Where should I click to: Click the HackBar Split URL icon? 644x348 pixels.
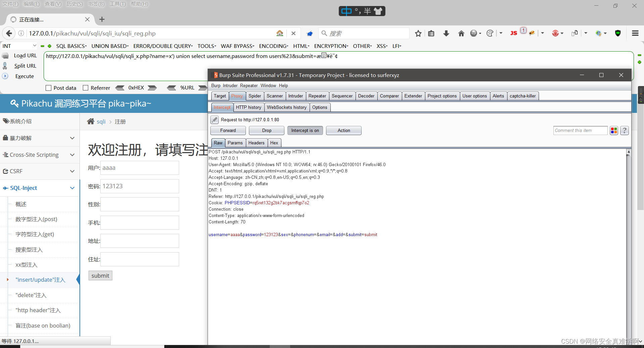(x=5, y=66)
